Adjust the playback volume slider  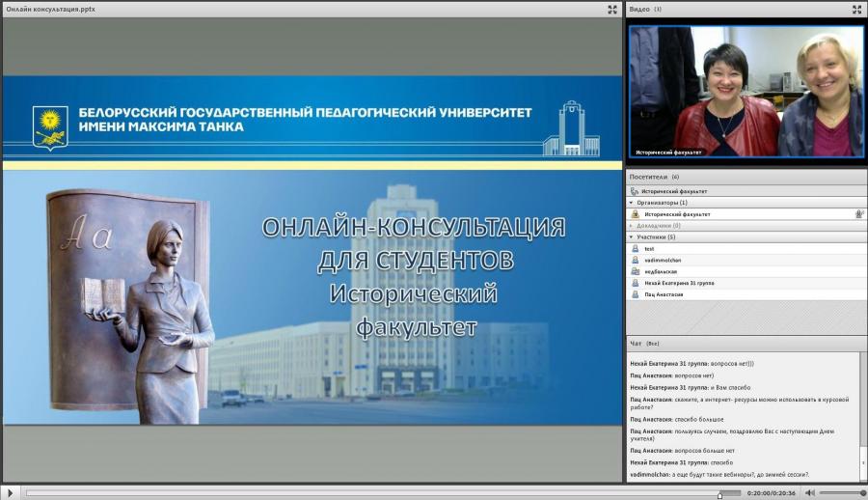(842, 493)
